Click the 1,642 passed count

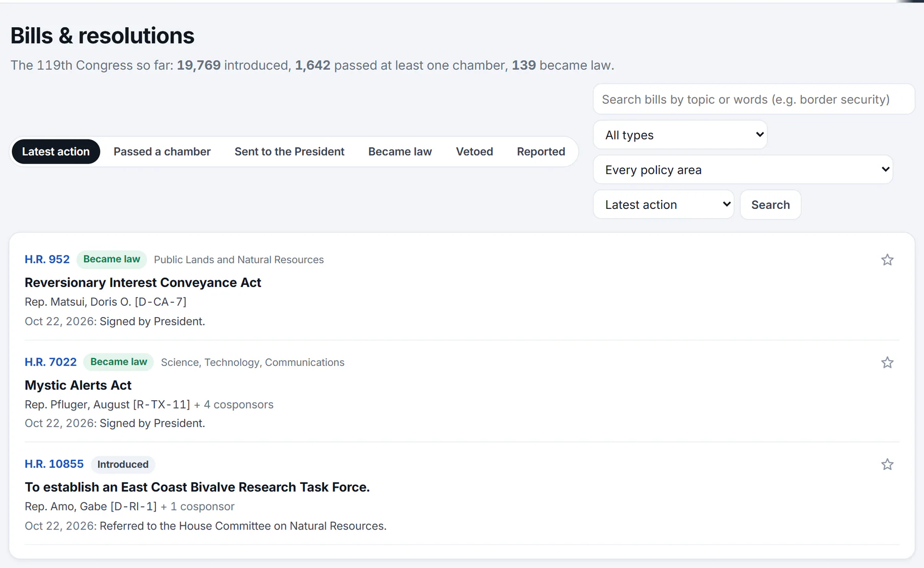(313, 65)
